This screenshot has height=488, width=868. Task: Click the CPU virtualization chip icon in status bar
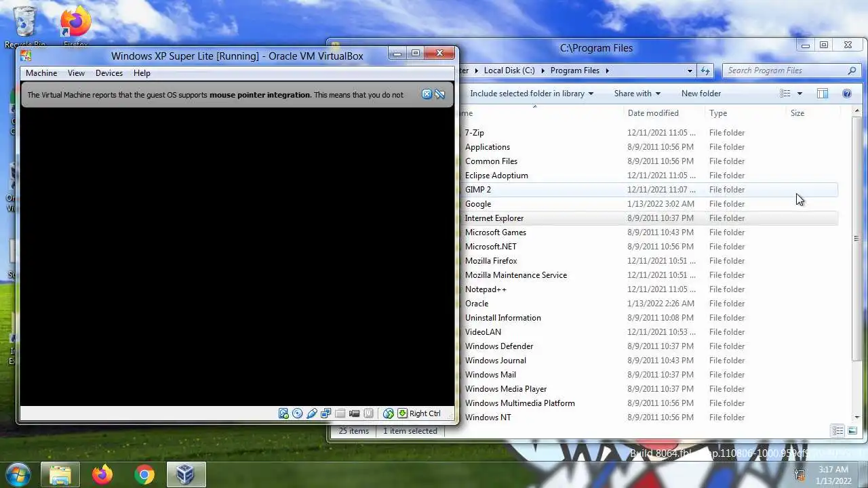(x=368, y=413)
